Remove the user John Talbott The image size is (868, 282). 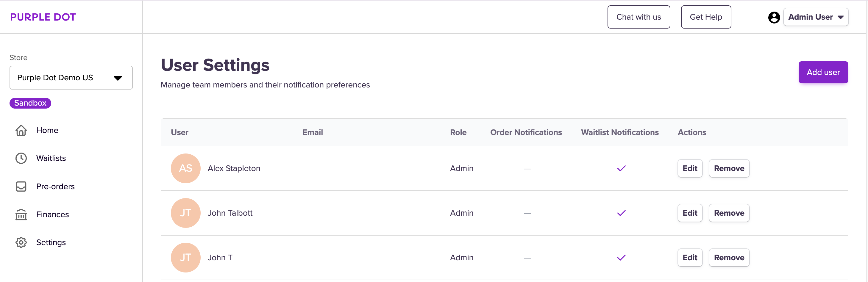tap(729, 213)
